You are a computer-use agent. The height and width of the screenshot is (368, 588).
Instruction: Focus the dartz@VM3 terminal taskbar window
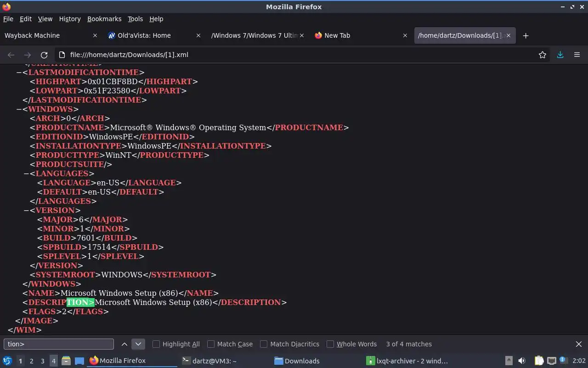point(224,361)
